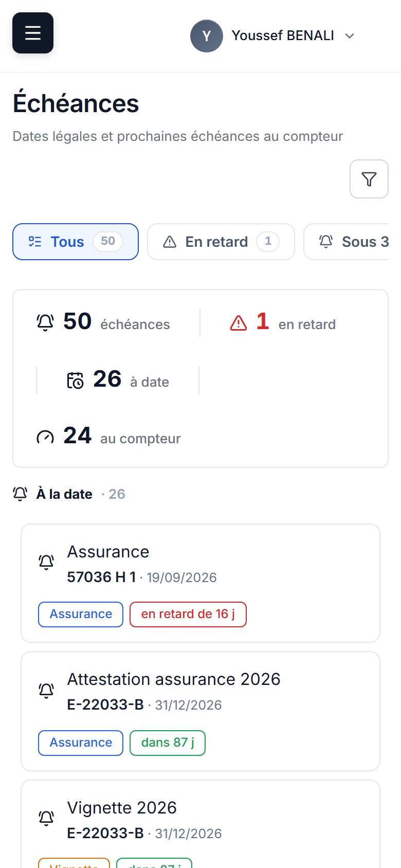Image resolution: width=401 pixels, height=868 pixels.
Task: Switch to the En retard tab
Action: tap(221, 242)
